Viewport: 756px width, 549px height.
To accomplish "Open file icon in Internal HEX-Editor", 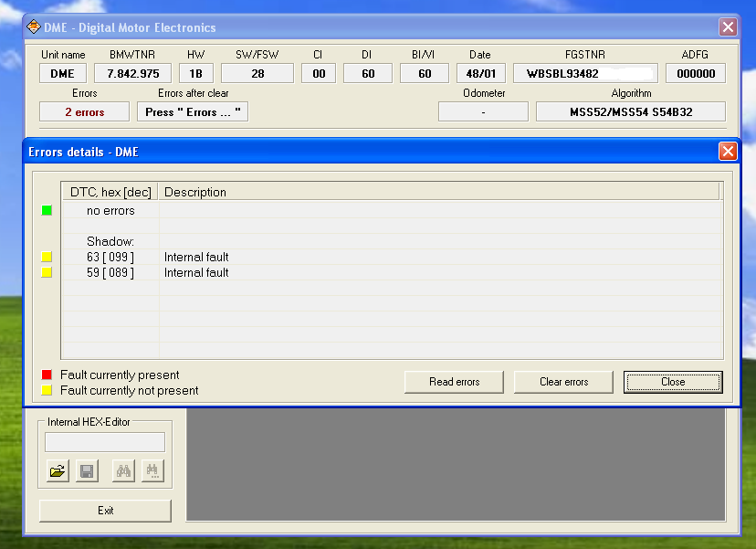I will coord(58,470).
